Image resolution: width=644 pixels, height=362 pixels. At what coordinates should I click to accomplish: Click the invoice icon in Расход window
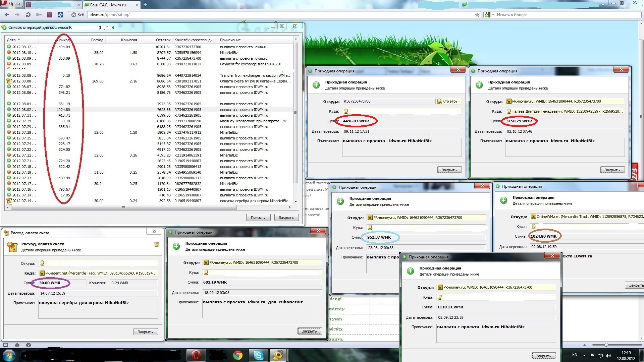coord(156,244)
